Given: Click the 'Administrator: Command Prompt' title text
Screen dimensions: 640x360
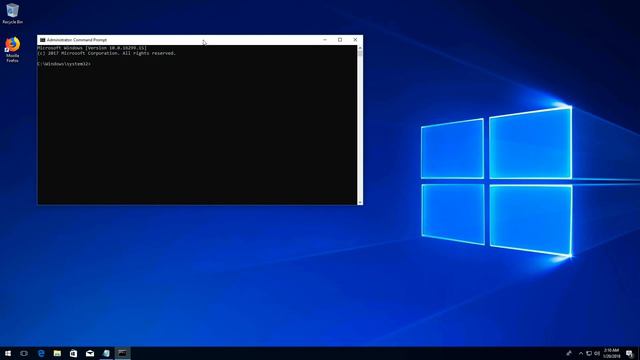Looking at the screenshot, I should [77, 40].
